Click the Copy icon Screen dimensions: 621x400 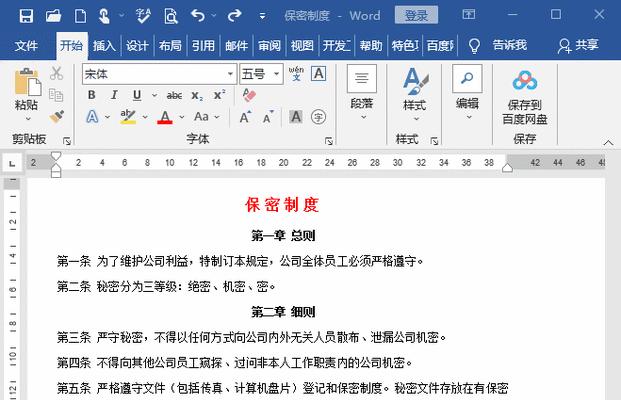tap(56, 95)
